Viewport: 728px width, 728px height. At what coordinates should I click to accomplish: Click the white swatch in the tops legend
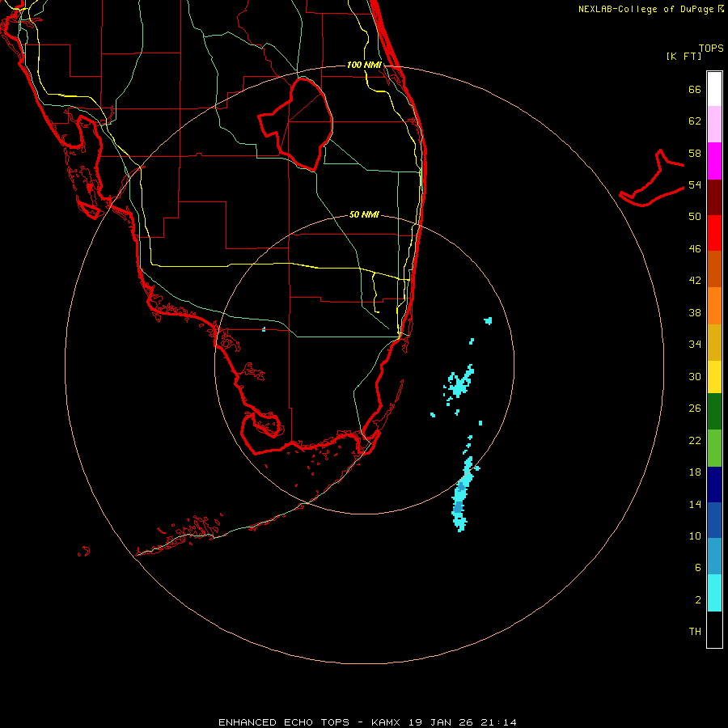tap(714, 89)
